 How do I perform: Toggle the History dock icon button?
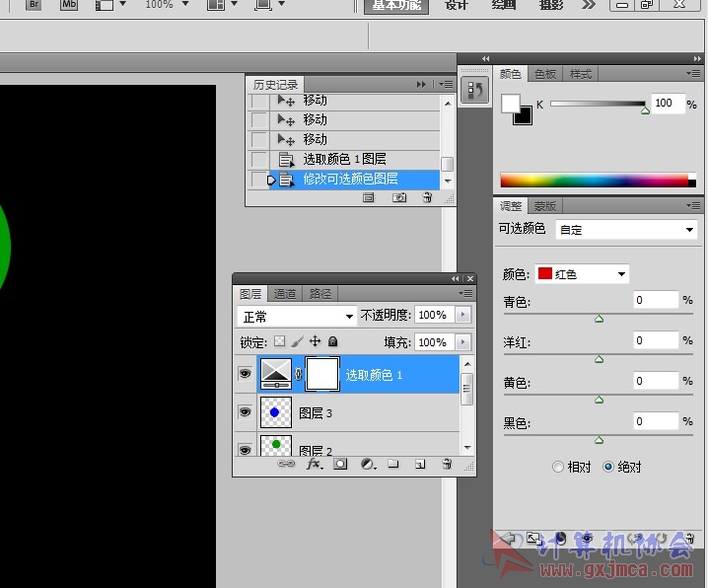pos(474,90)
